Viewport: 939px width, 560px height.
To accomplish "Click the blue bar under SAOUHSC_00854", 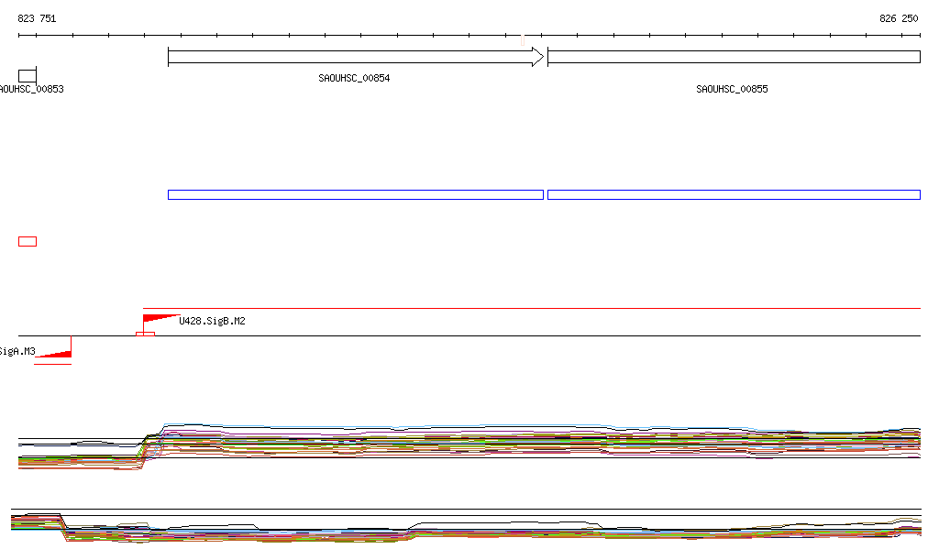I will click(356, 194).
